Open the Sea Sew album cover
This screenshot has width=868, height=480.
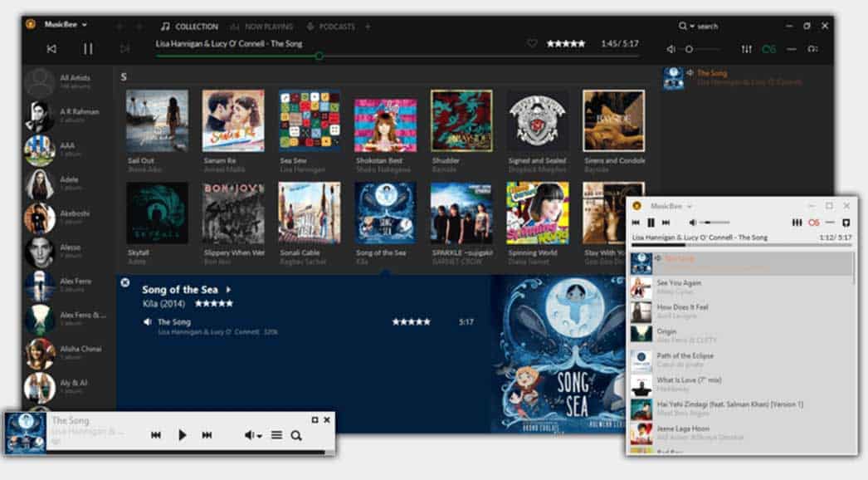click(310, 121)
